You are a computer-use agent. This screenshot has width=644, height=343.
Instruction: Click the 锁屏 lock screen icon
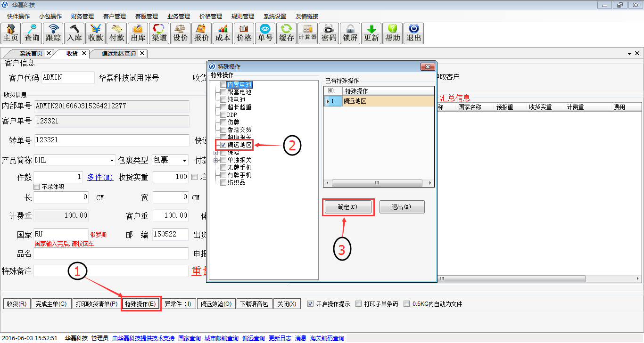click(x=350, y=33)
